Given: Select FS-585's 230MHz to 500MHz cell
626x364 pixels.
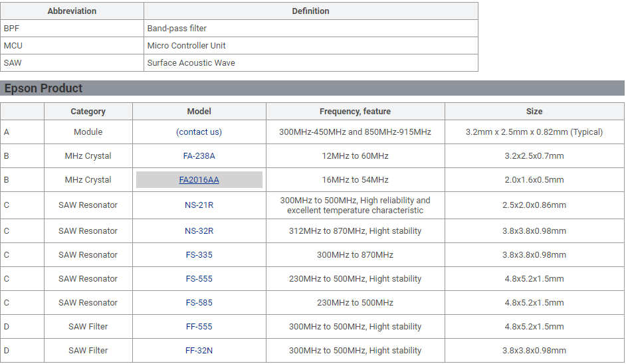Looking at the screenshot, I should coord(355,303).
